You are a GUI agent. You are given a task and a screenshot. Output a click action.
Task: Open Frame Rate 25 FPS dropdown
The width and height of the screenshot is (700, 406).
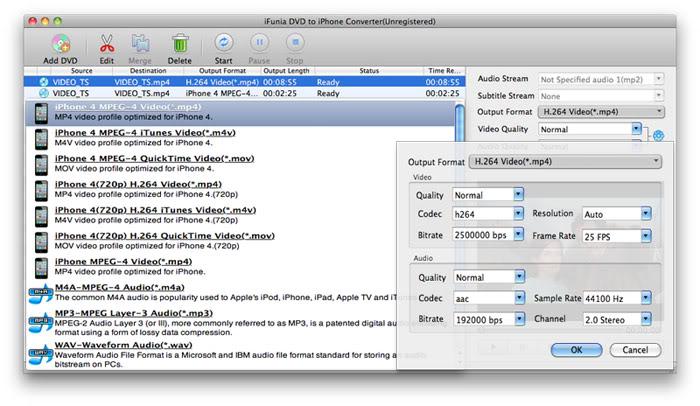point(617,236)
